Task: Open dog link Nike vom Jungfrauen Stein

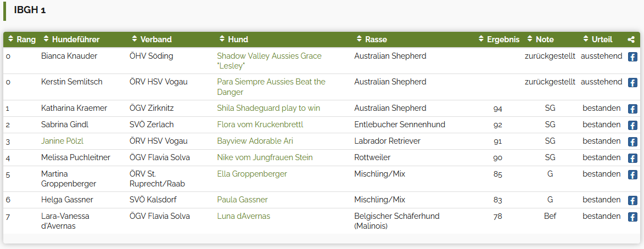Action: click(x=265, y=157)
